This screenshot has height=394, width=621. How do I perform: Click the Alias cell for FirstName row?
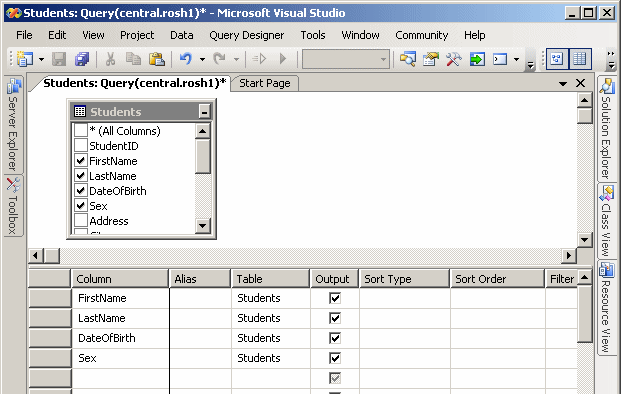(x=200, y=298)
